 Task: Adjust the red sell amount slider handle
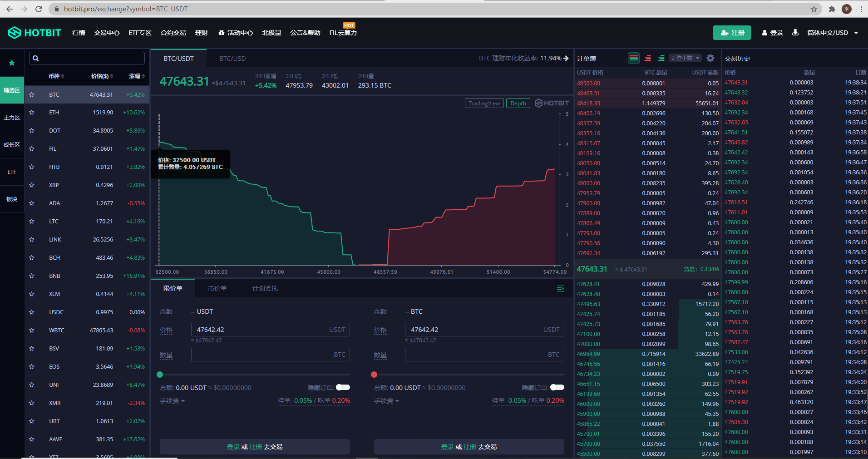tap(374, 375)
